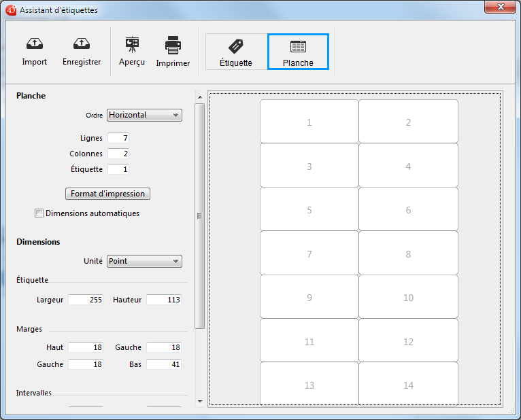This screenshot has height=420, width=521.
Task: Open the Aperçu preview icon
Action: click(132, 45)
